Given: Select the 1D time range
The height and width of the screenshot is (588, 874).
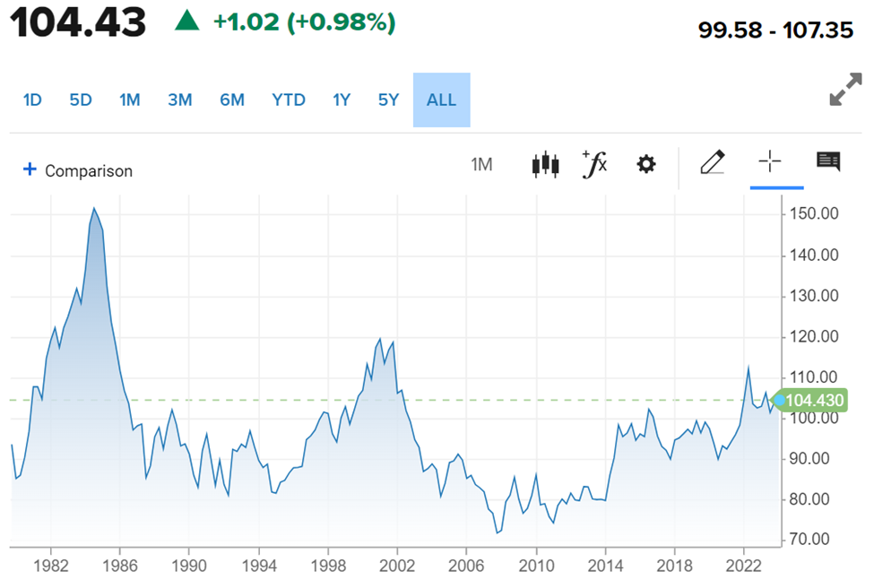Looking at the screenshot, I should (32, 99).
